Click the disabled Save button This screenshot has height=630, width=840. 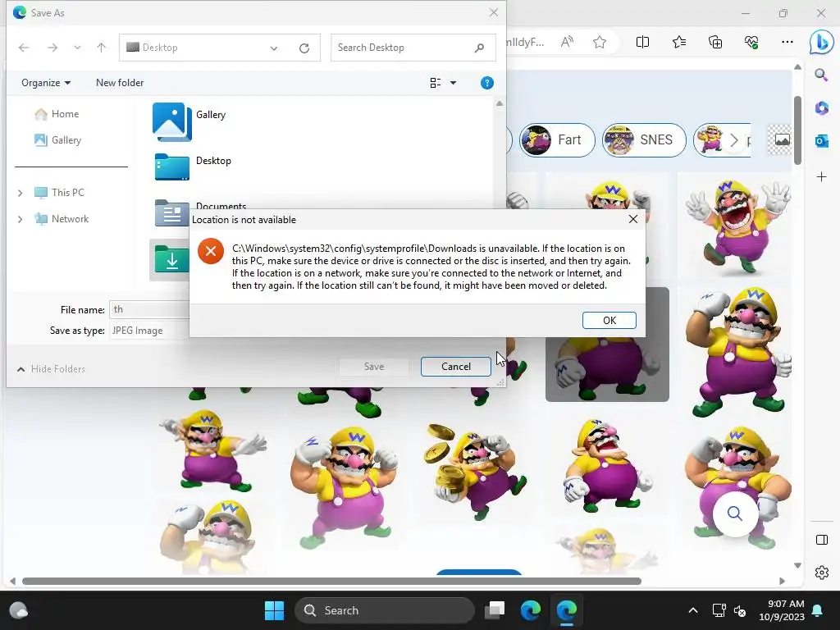point(374,367)
